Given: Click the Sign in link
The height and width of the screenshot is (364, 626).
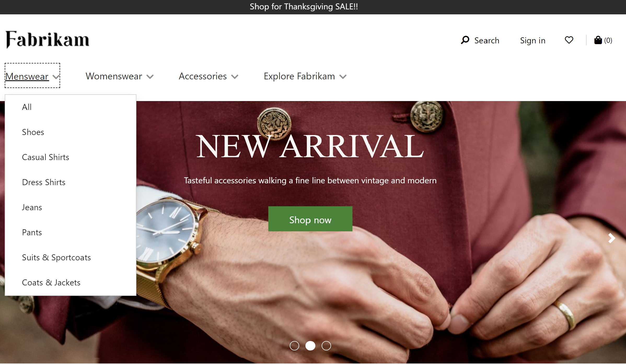Looking at the screenshot, I should (x=532, y=40).
